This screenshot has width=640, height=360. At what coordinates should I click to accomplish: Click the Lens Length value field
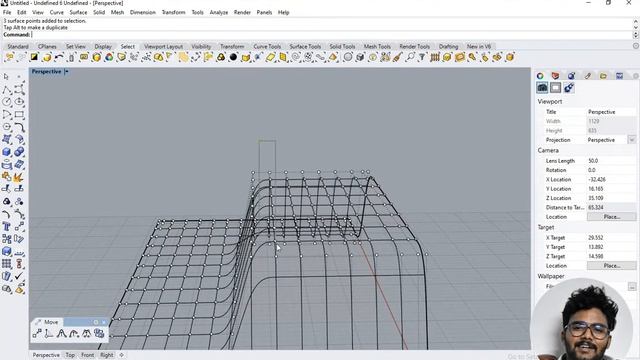611,161
